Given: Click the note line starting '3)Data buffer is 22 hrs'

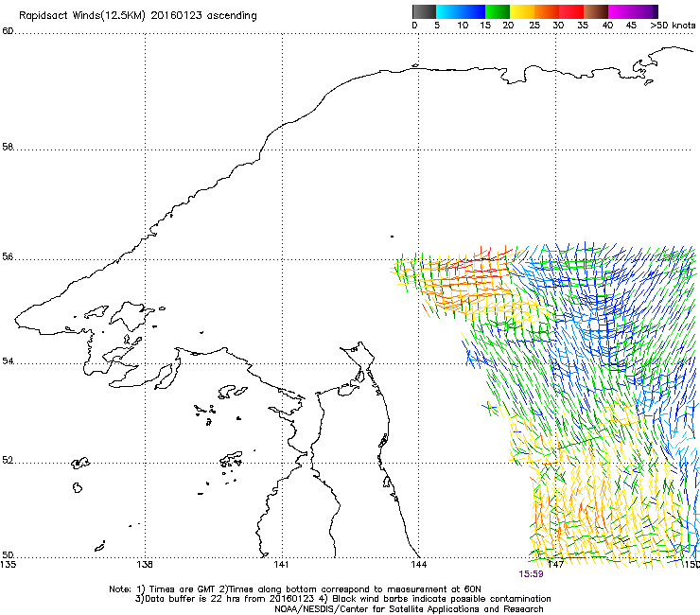Looking at the screenshot, I should pyautogui.click(x=342, y=599).
